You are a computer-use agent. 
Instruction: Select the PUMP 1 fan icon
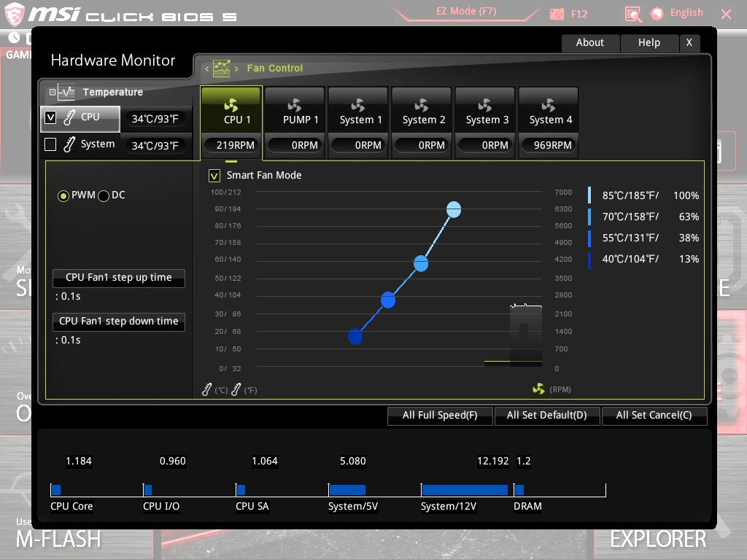coord(295,105)
